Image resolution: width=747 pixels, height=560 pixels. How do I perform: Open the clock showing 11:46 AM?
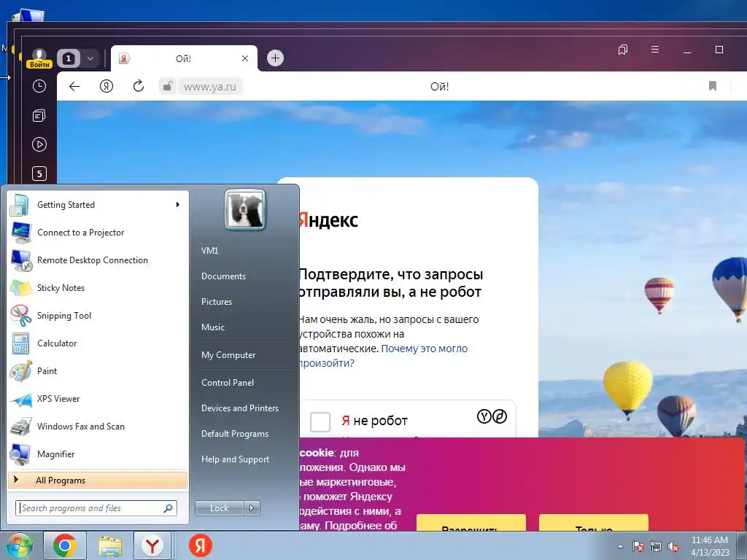pos(710,546)
